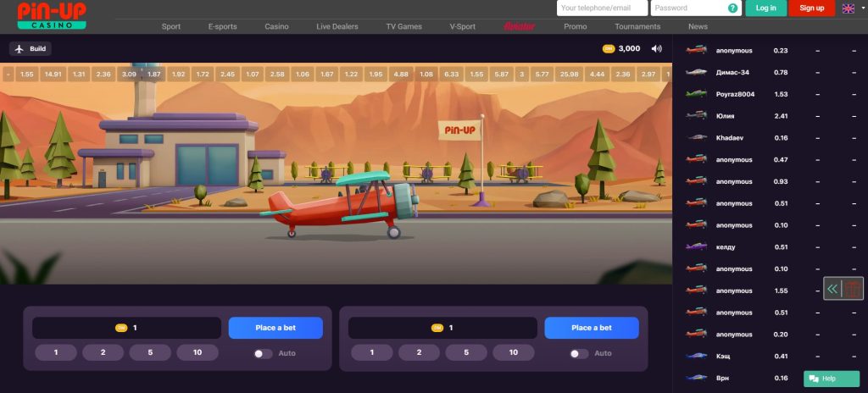
Task: Go to the Promo page
Action: click(576, 26)
